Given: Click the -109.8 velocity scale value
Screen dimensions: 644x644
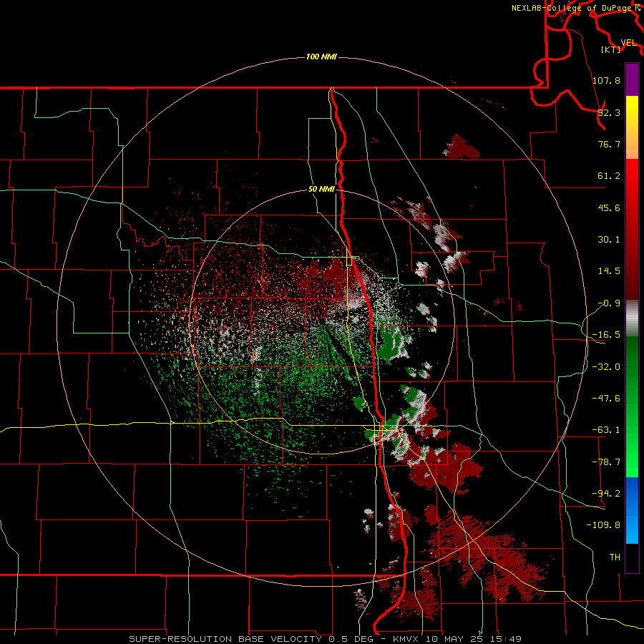Looking at the screenshot, I should (603, 525).
